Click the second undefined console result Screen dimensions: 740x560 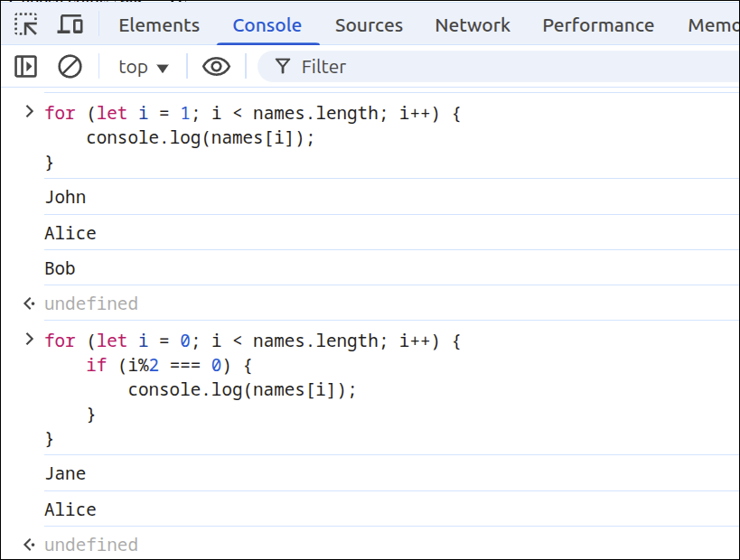coord(91,545)
